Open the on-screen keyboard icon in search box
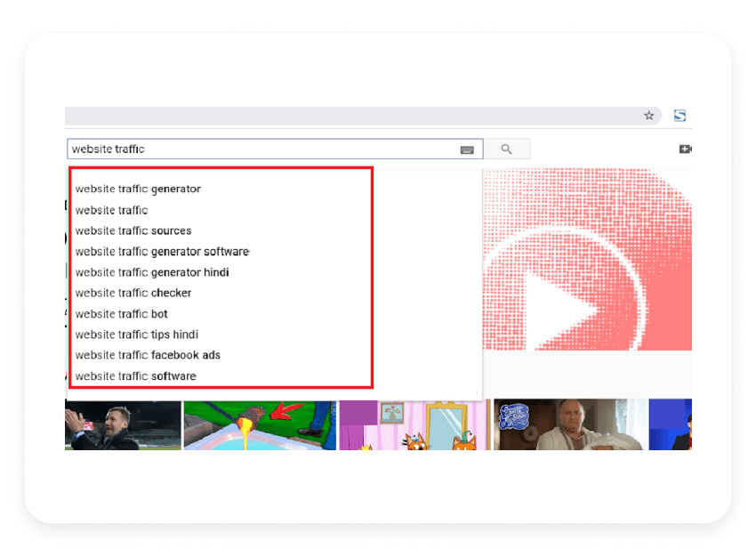Image resolution: width=756 pixels, height=557 pixels. 468,149
